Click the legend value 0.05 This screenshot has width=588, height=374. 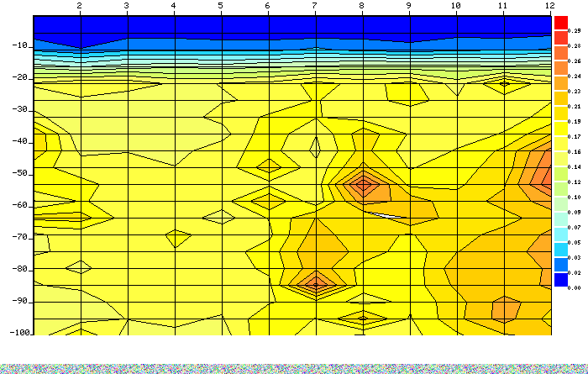(x=574, y=242)
